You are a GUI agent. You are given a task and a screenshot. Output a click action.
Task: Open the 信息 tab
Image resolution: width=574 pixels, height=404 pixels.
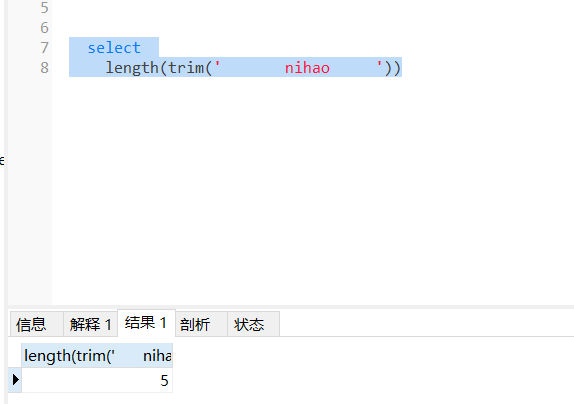click(x=37, y=324)
